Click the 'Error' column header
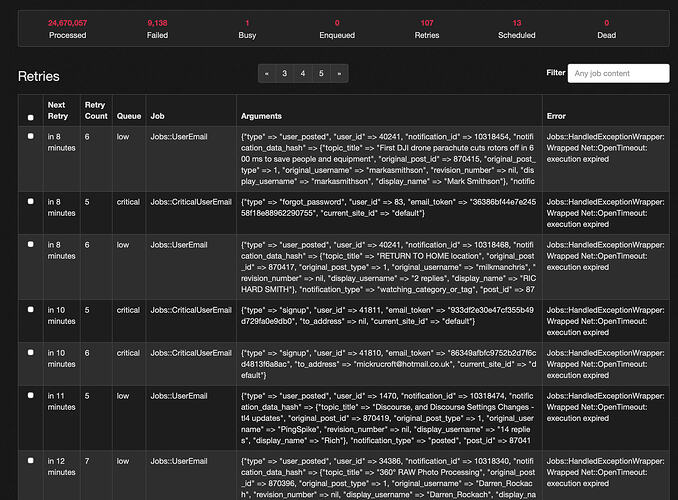The height and width of the screenshot is (500, 678). pos(556,116)
